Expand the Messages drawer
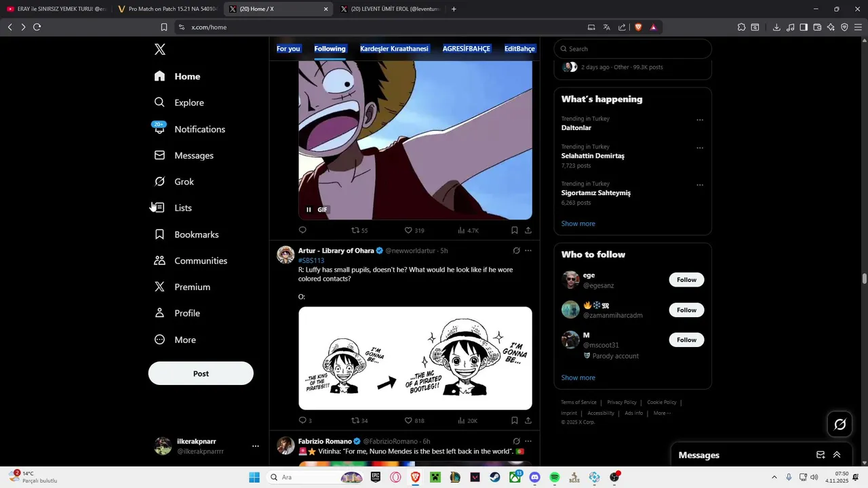This screenshot has width=868, height=488. tap(837, 455)
